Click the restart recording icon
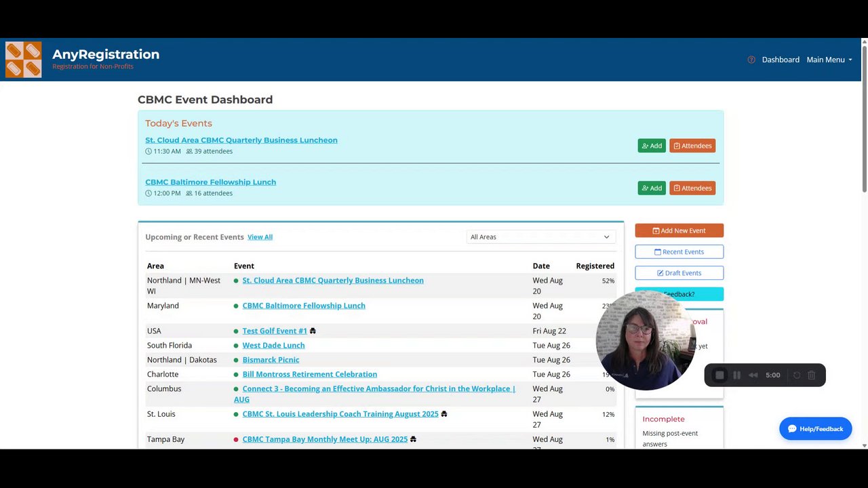This screenshot has width=868, height=488. [797, 375]
